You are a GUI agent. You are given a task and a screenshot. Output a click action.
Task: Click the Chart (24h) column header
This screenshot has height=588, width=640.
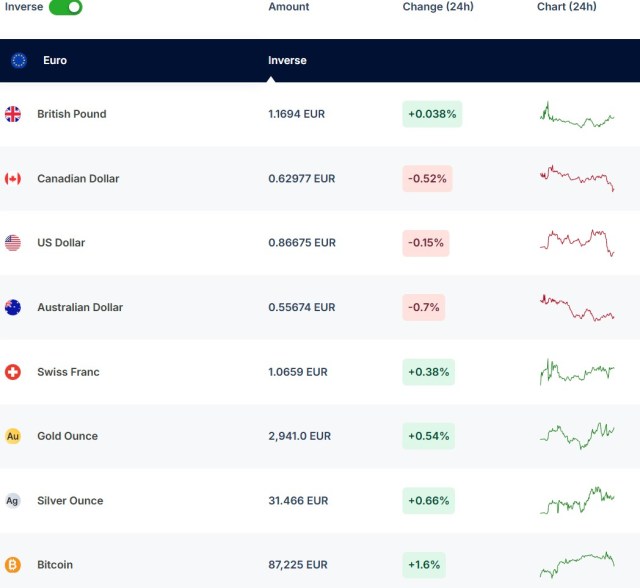pyautogui.click(x=566, y=7)
